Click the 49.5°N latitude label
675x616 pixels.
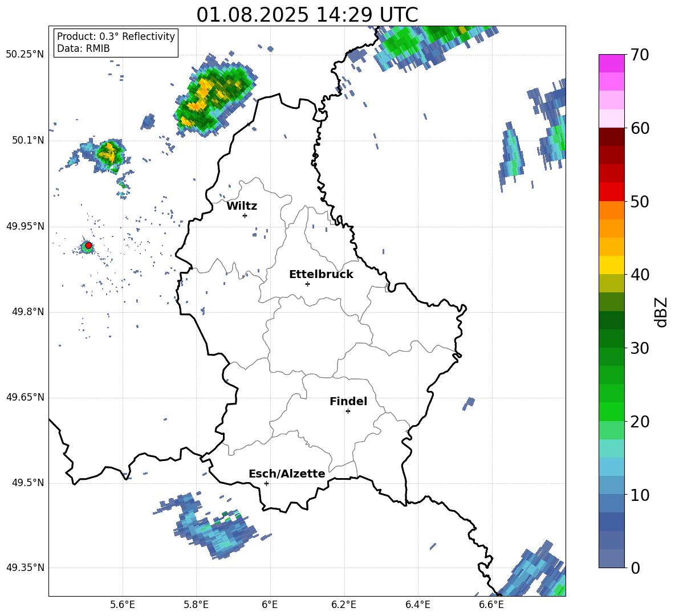click(x=28, y=483)
